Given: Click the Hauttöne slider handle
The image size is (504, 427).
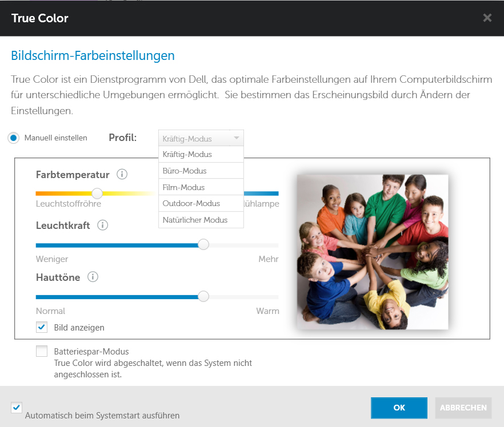Looking at the screenshot, I should (203, 296).
